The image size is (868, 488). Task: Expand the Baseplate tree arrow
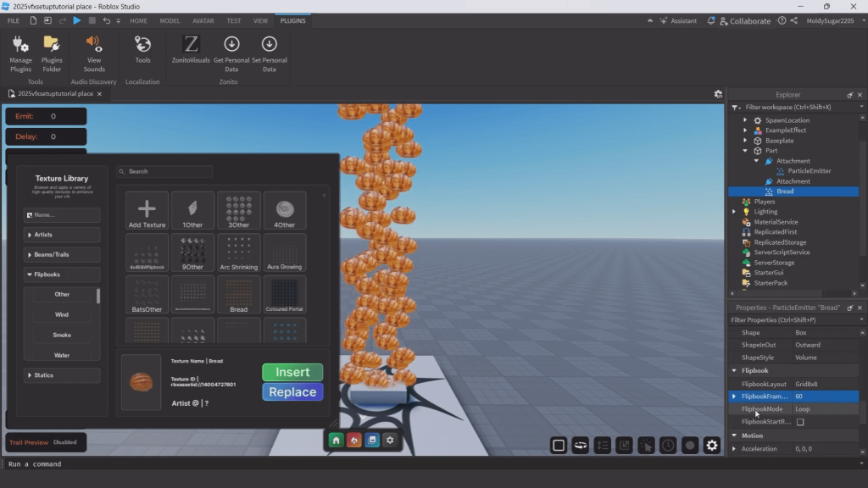coord(744,141)
